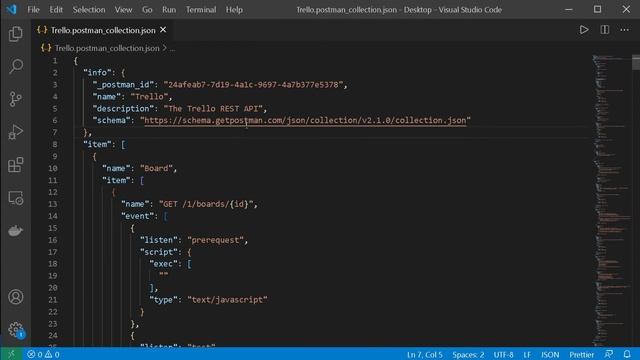Click the "script" key on line 17
Viewport: 640px width, 360px height.
159,252
